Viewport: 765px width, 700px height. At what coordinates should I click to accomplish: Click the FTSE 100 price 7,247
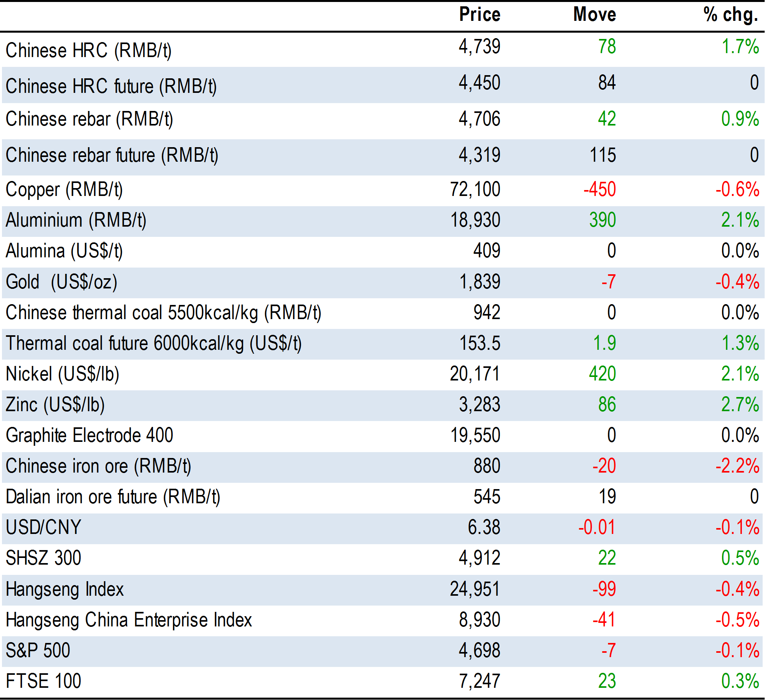479,682
